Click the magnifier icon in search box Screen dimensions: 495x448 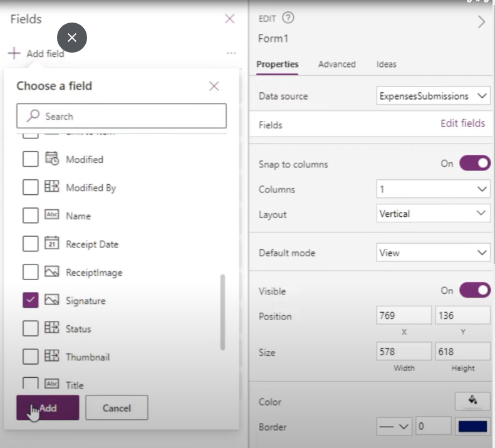pos(33,116)
